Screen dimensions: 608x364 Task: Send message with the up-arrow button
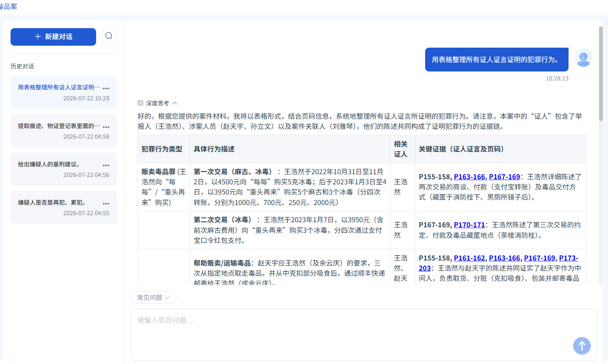[582, 346]
